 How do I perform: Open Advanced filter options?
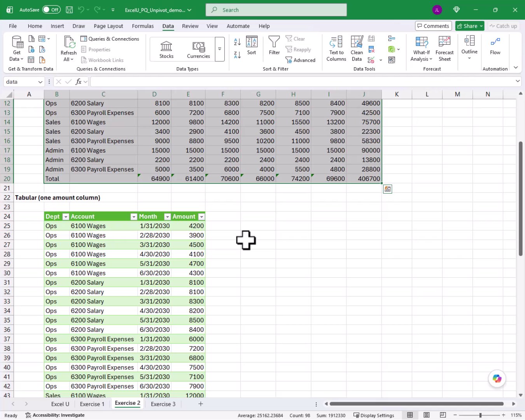(x=300, y=60)
